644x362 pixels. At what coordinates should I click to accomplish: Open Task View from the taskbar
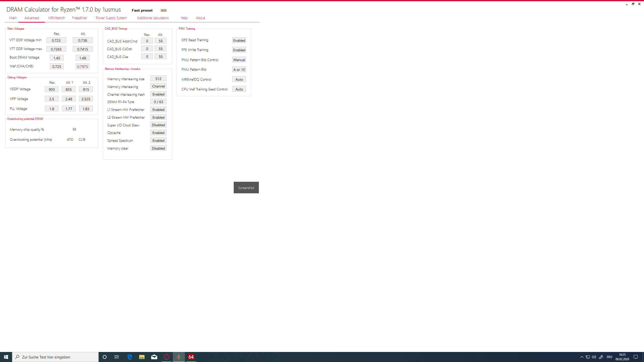[x=117, y=357]
